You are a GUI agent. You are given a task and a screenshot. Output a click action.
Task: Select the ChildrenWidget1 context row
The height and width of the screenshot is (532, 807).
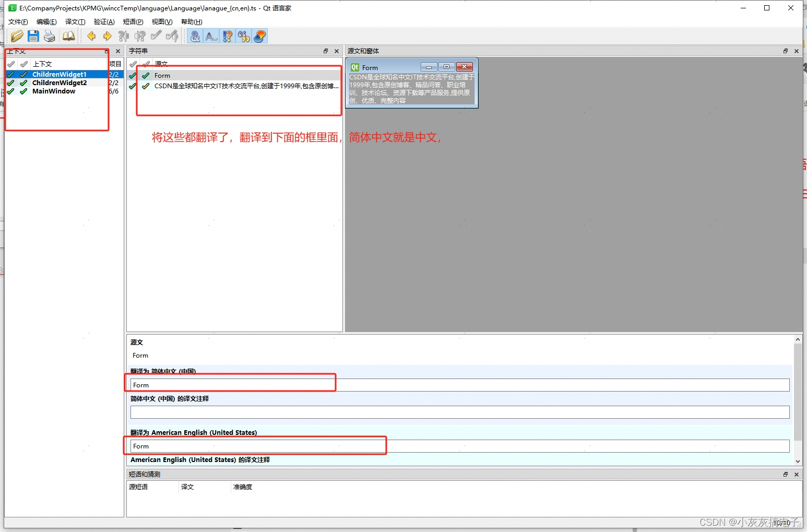64,75
